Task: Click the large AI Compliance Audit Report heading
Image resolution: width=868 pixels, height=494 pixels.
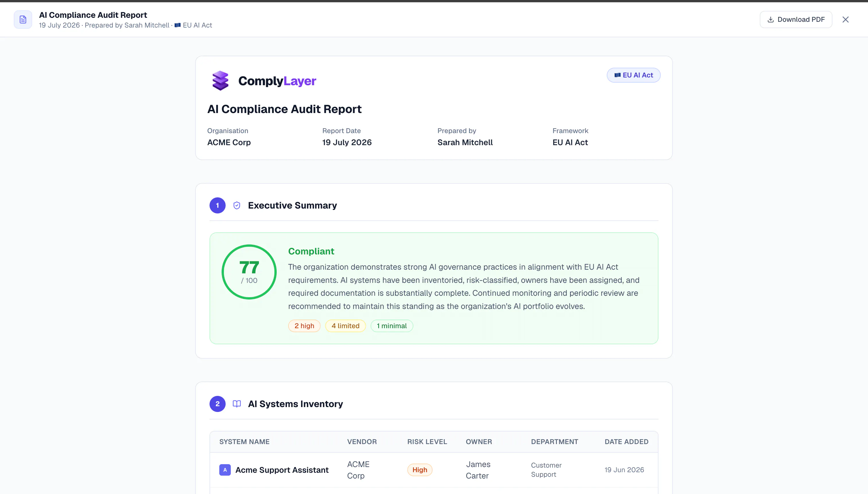Action: pos(284,109)
